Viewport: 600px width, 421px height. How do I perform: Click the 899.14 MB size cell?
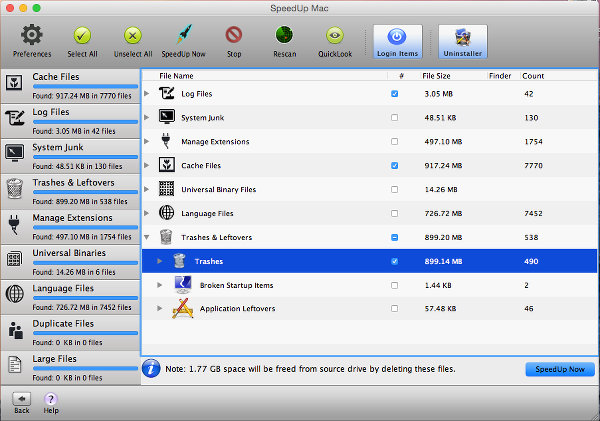443,261
